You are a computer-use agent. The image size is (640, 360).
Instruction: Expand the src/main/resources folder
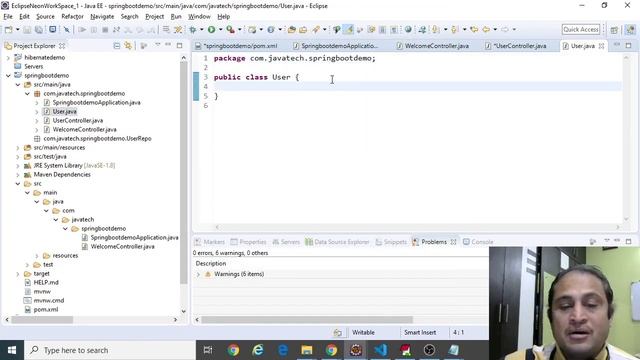click(x=18, y=148)
